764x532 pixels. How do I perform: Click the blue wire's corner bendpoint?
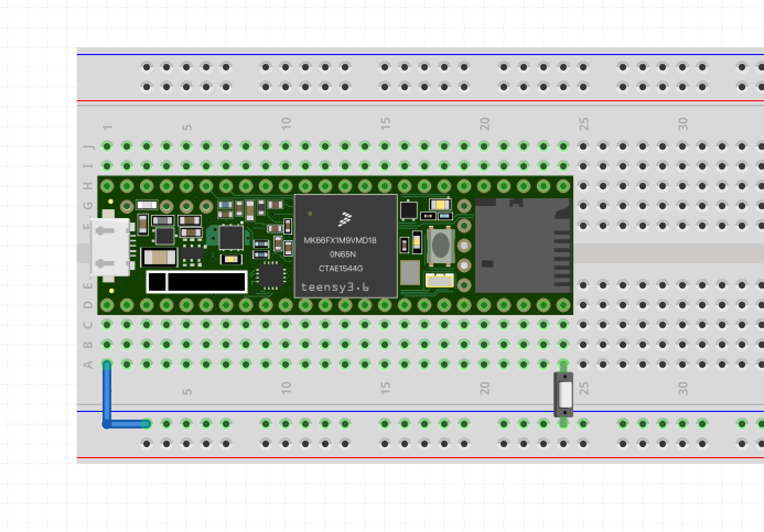point(107,424)
